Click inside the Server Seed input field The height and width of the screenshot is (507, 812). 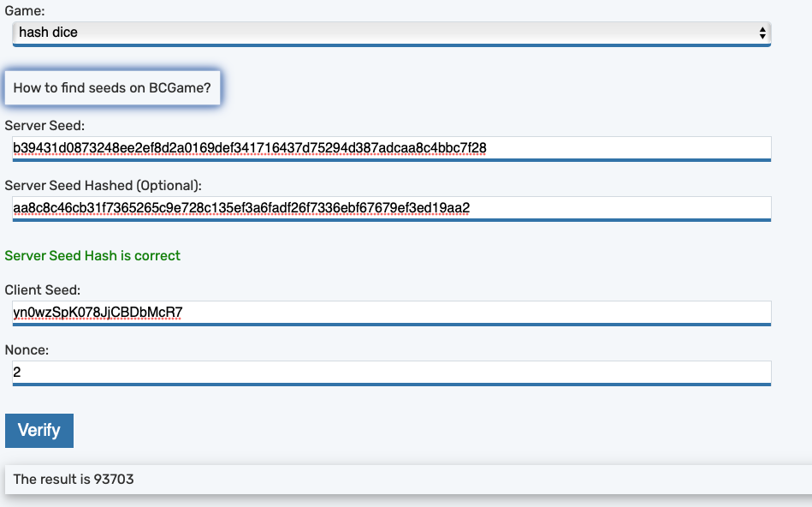[x=389, y=147]
